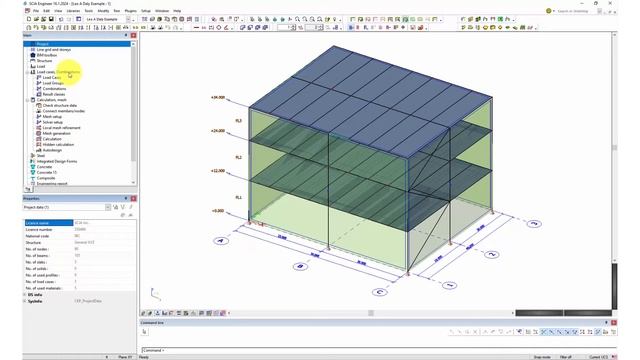Pin the Command line panel

607,322
